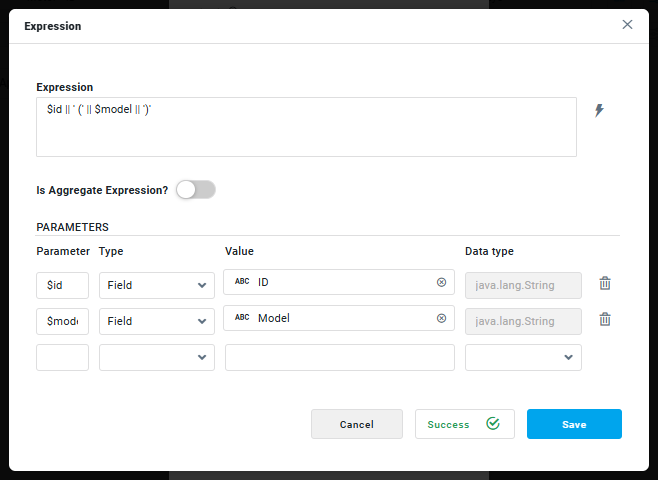Screen dimensions: 658x480
Task: Click the green Success checkmark icon
Action: (x=493, y=424)
